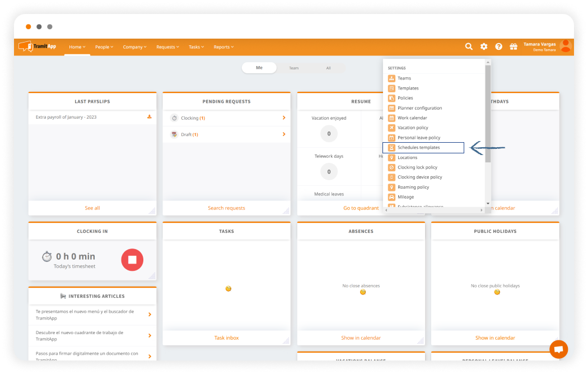Screen dimensions: 588x375
Task: Open the chat bubble in the bottom corner
Action: click(x=559, y=349)
